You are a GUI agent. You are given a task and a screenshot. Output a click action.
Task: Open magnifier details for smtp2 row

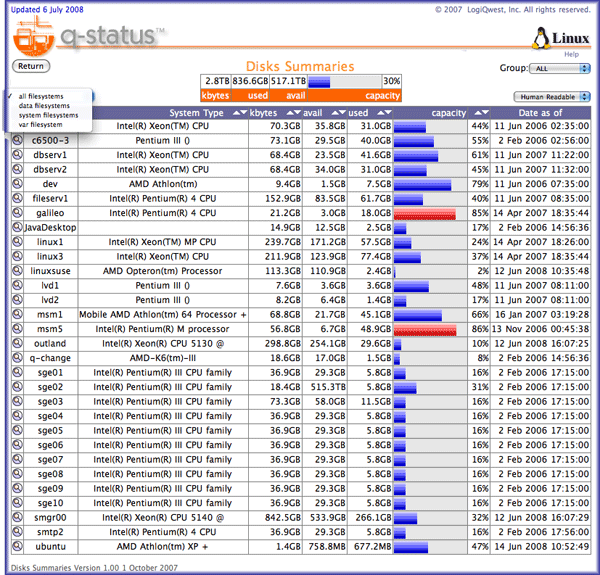tap(17, 532)
